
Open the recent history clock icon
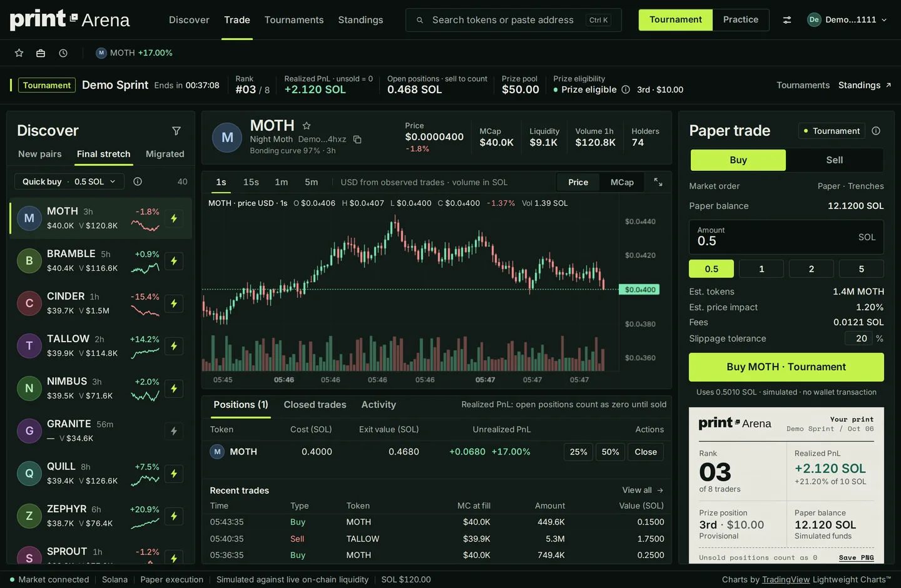pyautogui.click(x=63, y=53)
